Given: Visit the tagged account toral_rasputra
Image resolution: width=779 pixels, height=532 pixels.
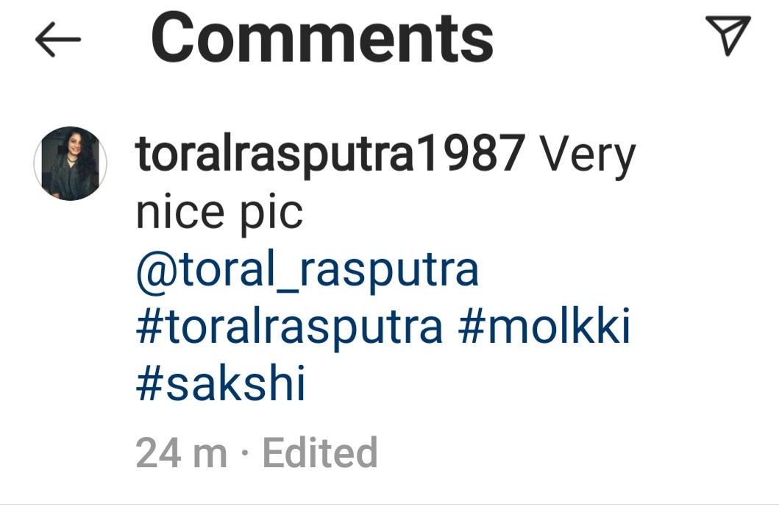Looking at the screenshot, I should coord(307,270).
